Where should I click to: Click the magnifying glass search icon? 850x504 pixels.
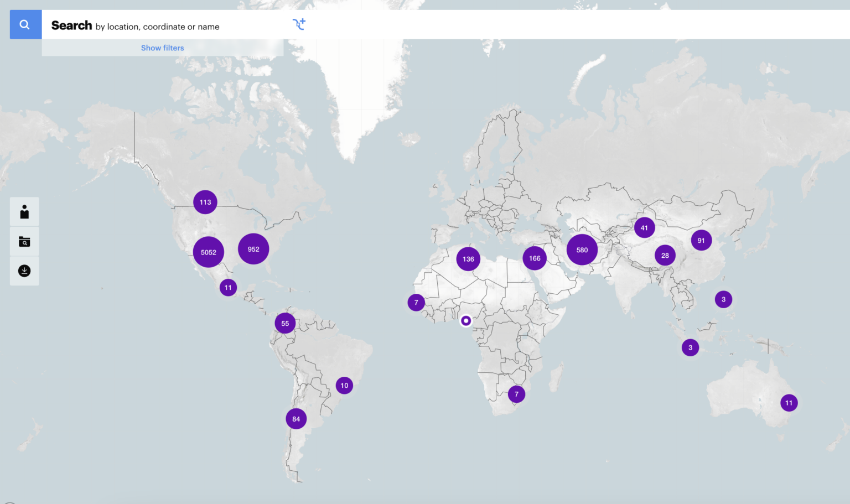tap(25, 24)
